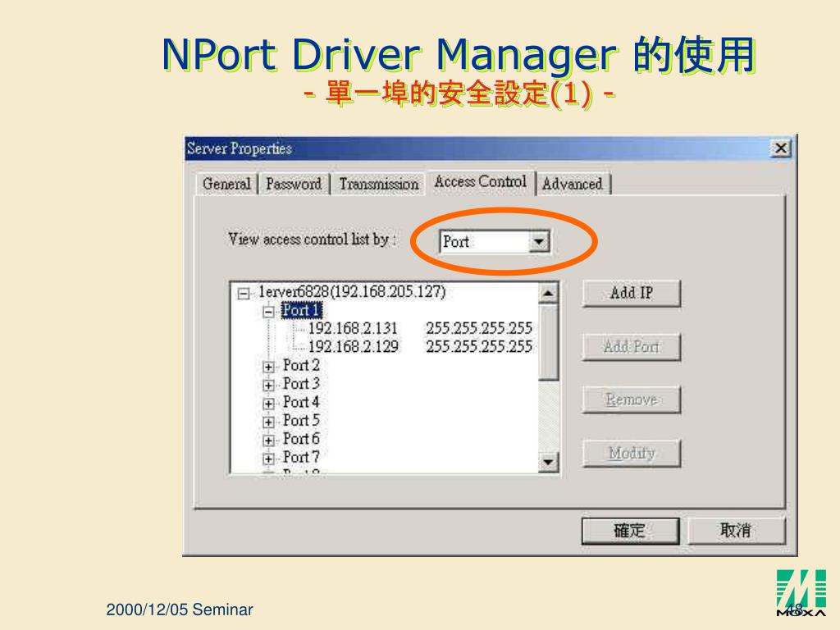Expand the Port 2 node
Viewport: 840px width, 630px height.
point(269,367)
